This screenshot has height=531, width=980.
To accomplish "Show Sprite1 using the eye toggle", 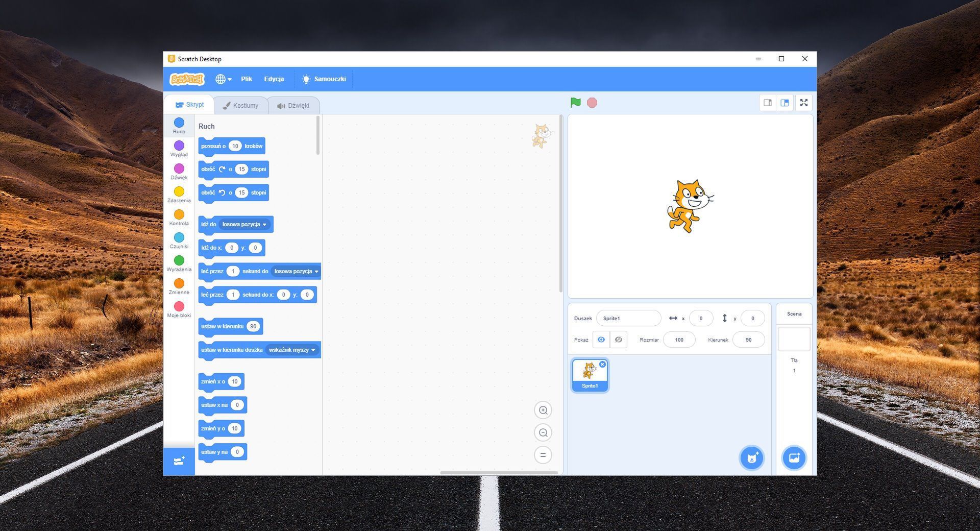I will point(601,339).
